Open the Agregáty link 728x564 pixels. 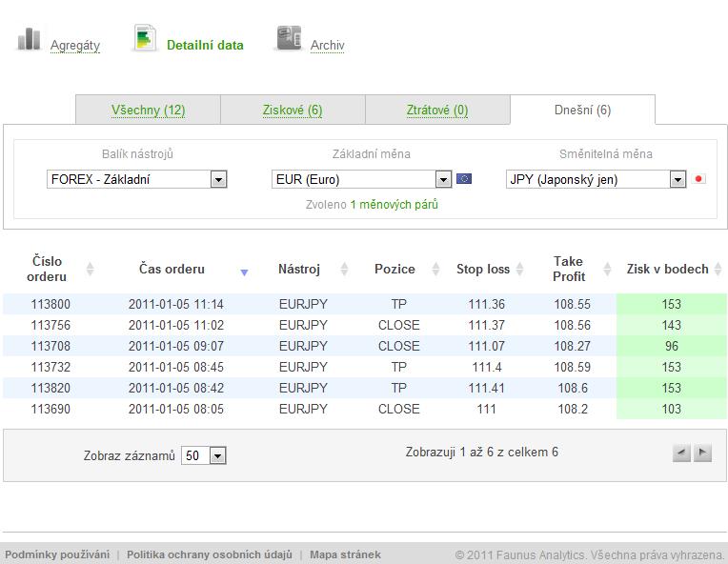(75, 46)
